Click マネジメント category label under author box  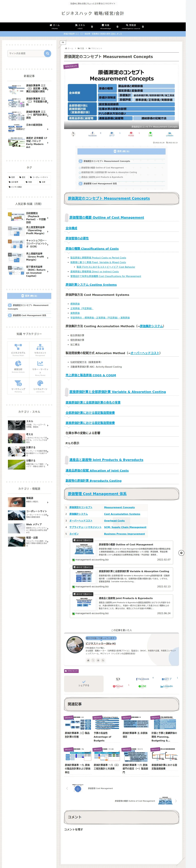(72, 671)
